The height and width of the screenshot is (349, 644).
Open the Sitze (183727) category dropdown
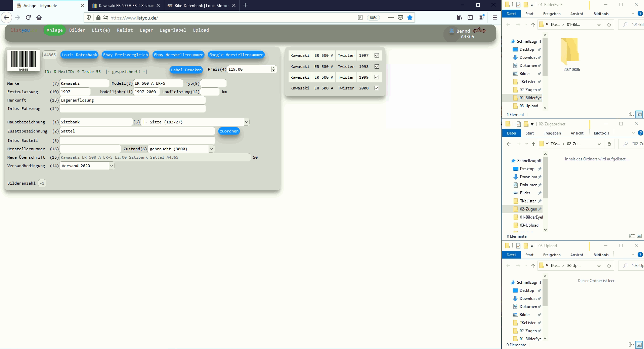(195, 122)
